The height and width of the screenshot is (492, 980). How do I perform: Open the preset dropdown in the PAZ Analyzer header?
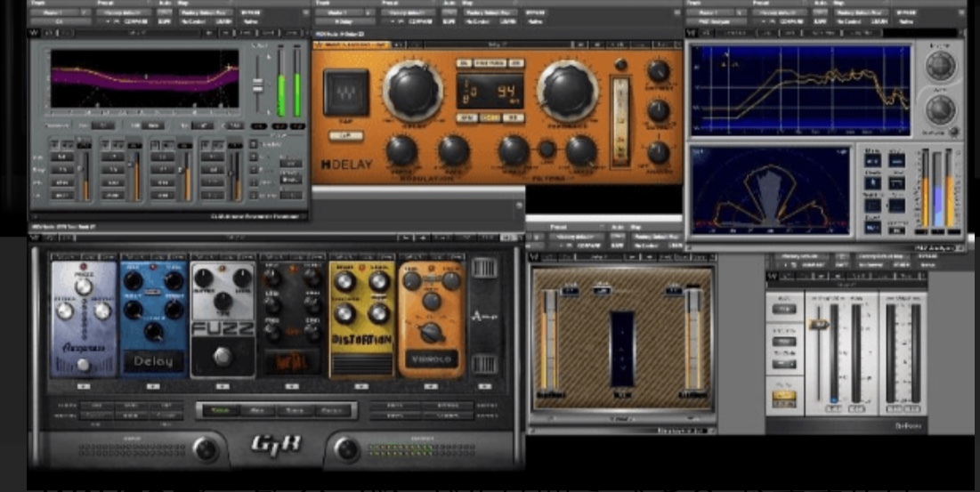(780, 12)
